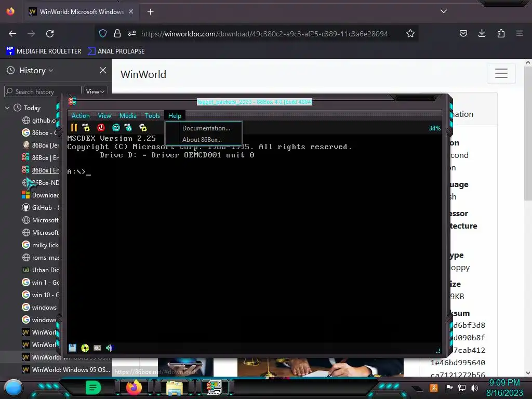Viewport: 532px width, 399px height.
Task: Open 86Box settings gear at toolbar end
Action: pyautogui.click(x=143, y=128)
